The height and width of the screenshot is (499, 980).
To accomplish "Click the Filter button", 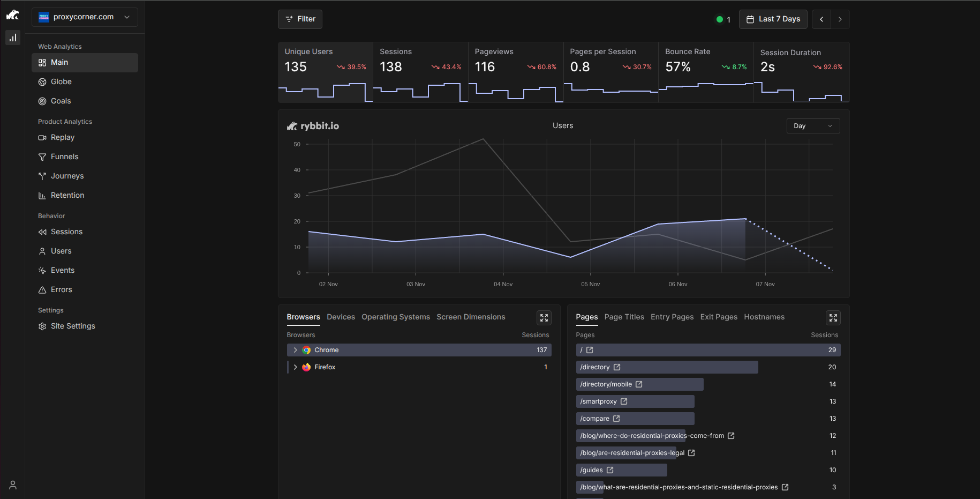I will 300,19.
